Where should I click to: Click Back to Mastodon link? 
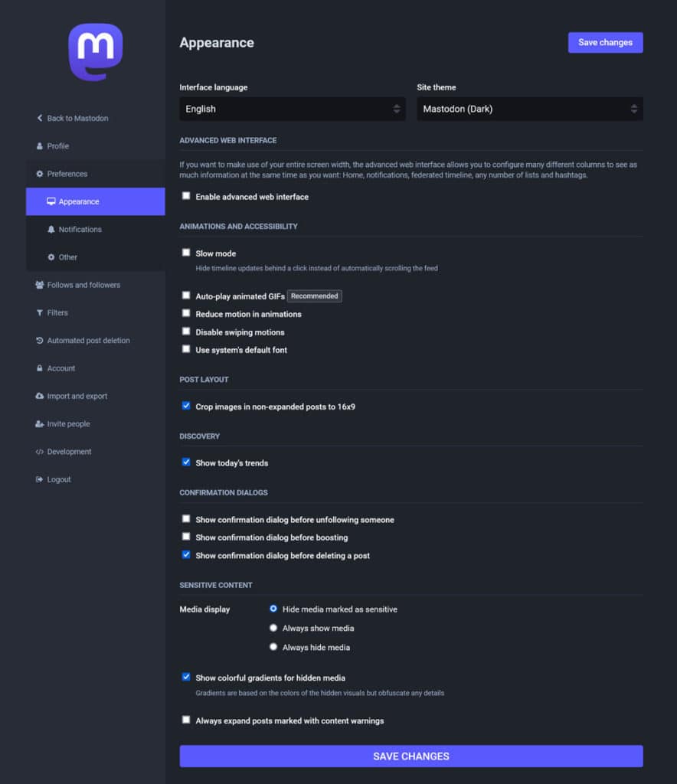pyautogui.click(x=73, y=118)
